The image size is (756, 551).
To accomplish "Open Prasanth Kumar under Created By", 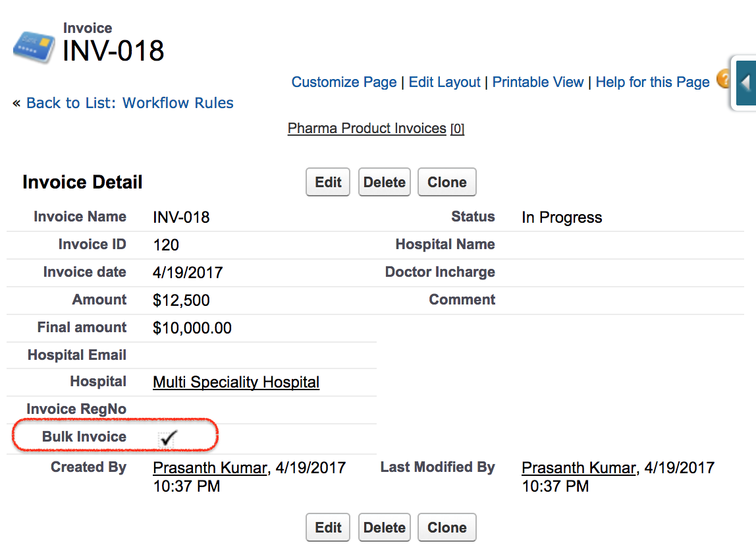I will click(210, 467).
